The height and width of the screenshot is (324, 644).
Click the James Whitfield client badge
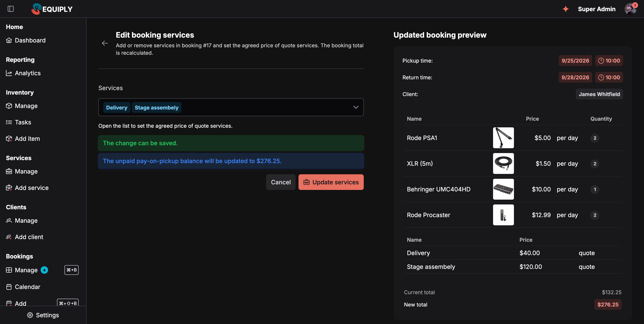pos(599,94)
